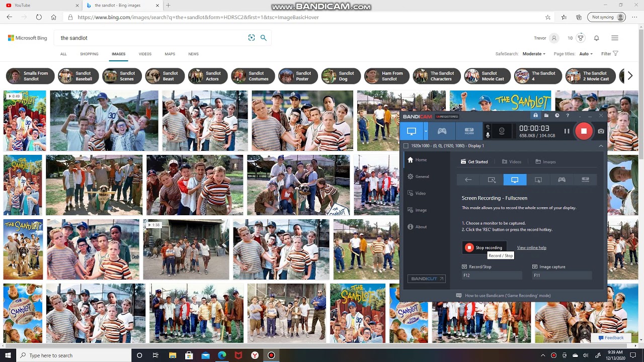Click the Stop recording button in Bandicam
Image resolution: width=644 pixels, height=362 pixels.
pyautogui.click(x=484, y=247)
